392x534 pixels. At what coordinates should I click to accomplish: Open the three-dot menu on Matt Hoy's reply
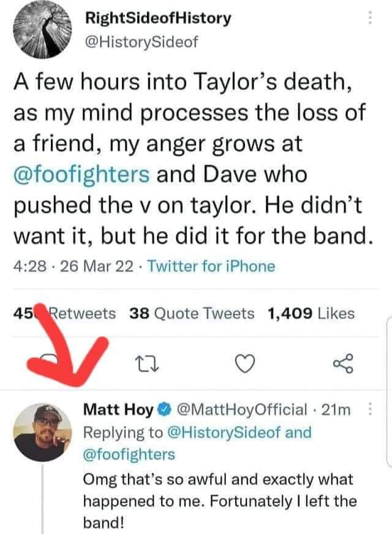tap(369, 409)
